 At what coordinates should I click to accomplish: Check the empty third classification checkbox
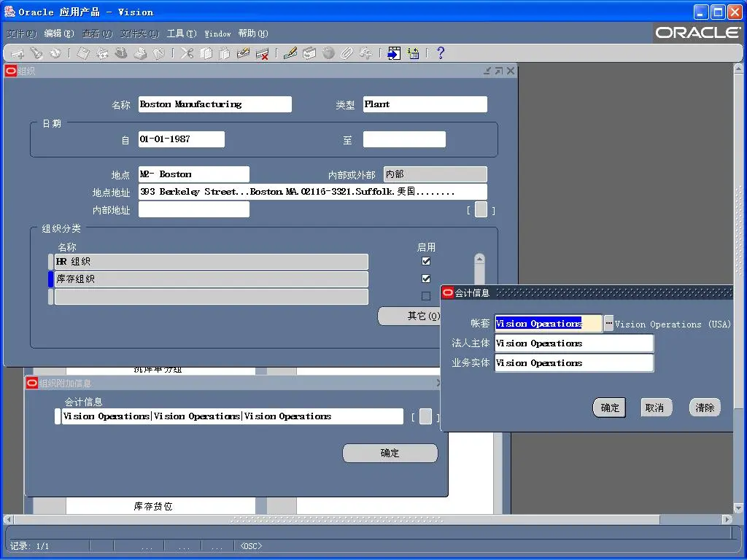426,296
